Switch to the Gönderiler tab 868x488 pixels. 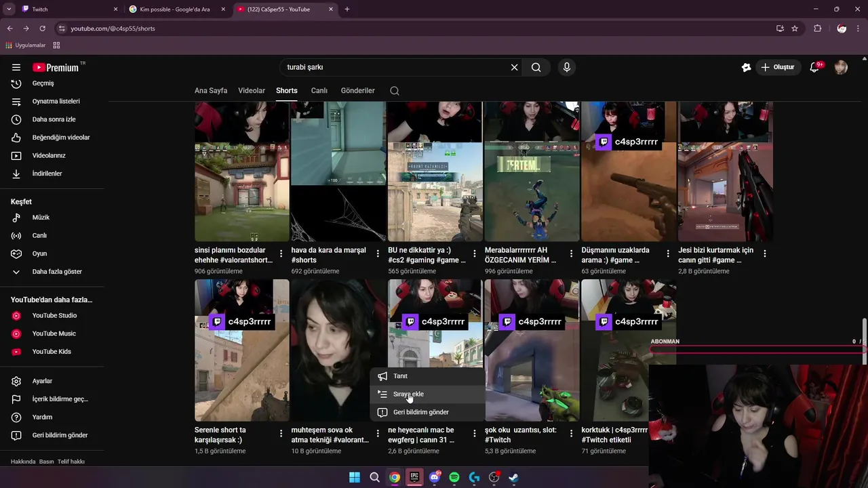(x=358, y=91)
